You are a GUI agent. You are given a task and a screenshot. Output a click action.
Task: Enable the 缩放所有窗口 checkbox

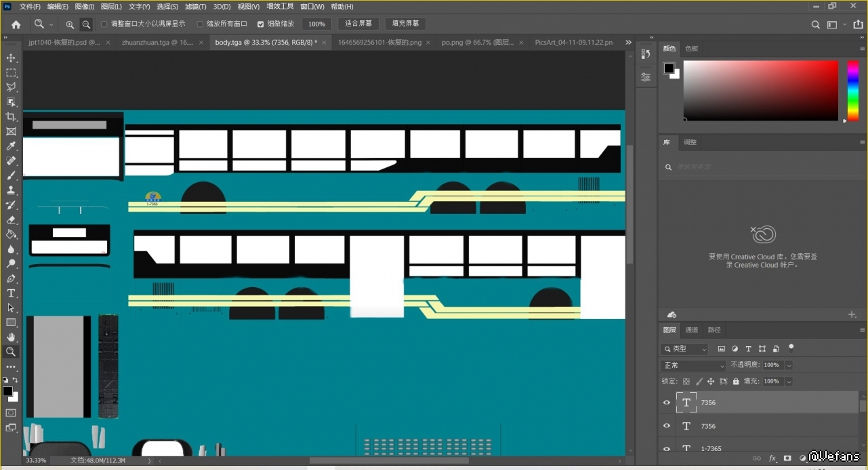point(200,24)
